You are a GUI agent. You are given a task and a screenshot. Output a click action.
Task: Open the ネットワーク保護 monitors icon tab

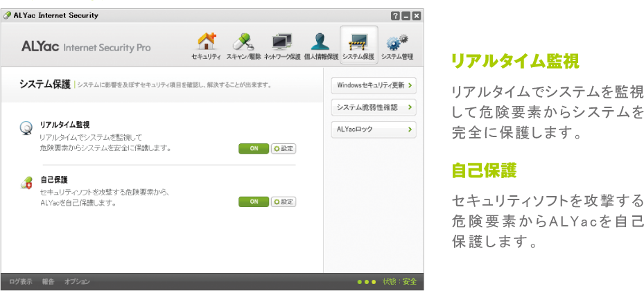pyautogui.click(x=281, y=46)
